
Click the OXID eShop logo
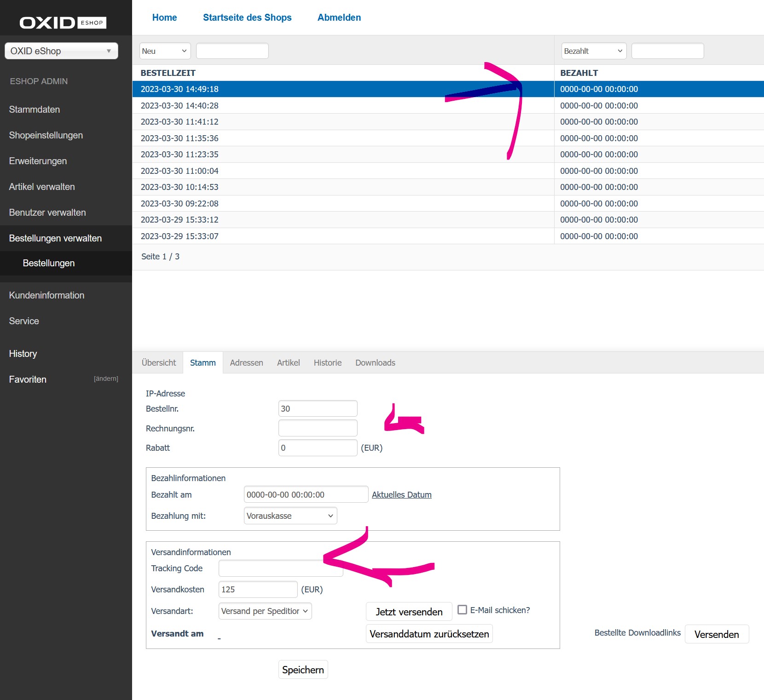(x=63, y=23)
